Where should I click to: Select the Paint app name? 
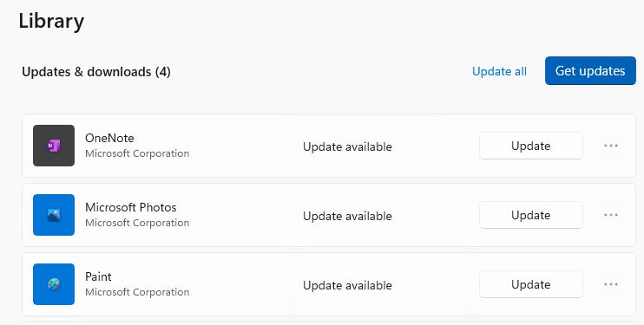pyautogui.click(x=98, y=276)
